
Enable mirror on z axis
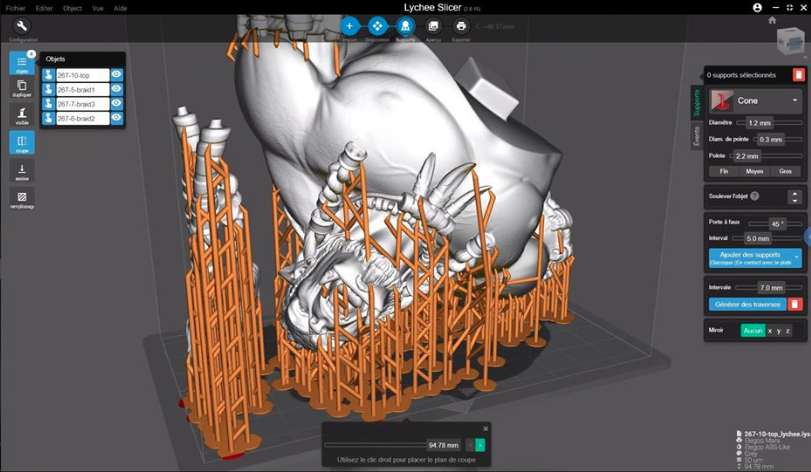pos(788,331)
